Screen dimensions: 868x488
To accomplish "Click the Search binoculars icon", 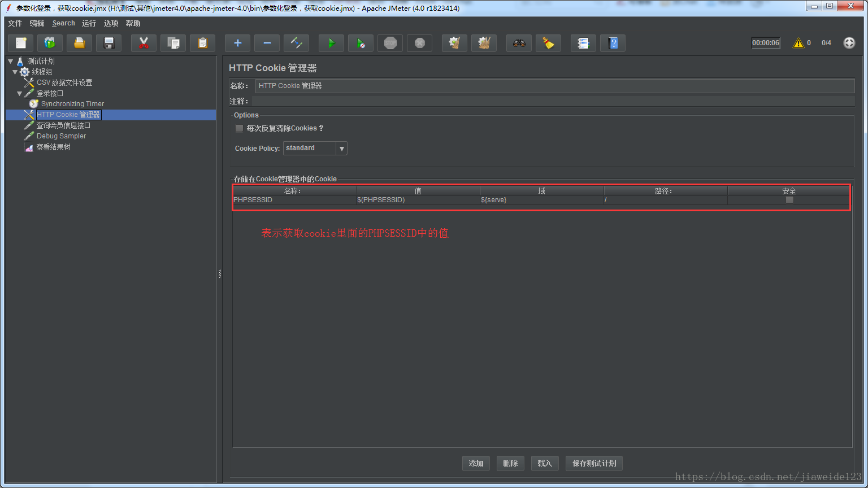I will point(519,43).
